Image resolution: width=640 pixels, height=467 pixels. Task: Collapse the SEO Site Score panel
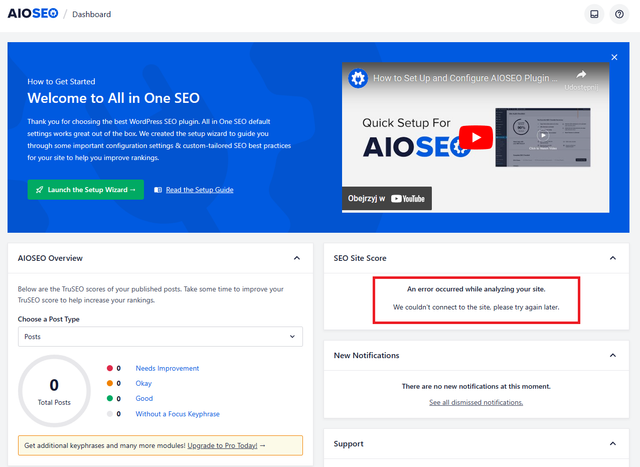(613, 258)
